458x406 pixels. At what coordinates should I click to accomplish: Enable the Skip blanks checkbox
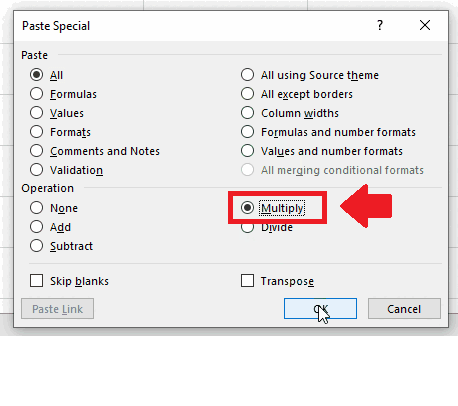tap(36, 281)
